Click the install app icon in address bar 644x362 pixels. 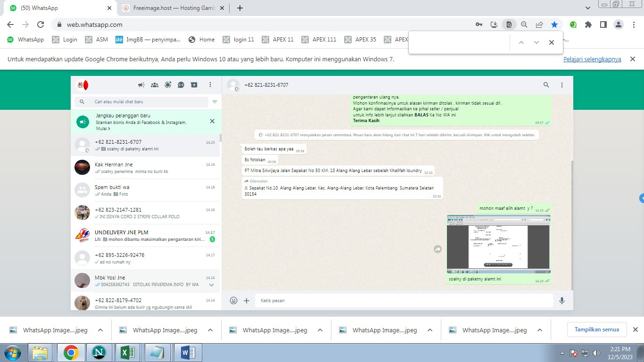click(x=494, y=25)
